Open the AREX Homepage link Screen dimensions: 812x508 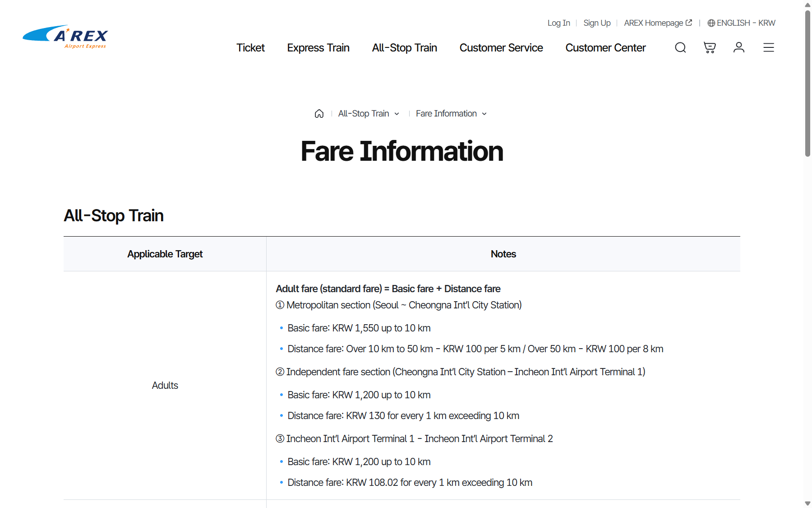(x=658, y=23)
